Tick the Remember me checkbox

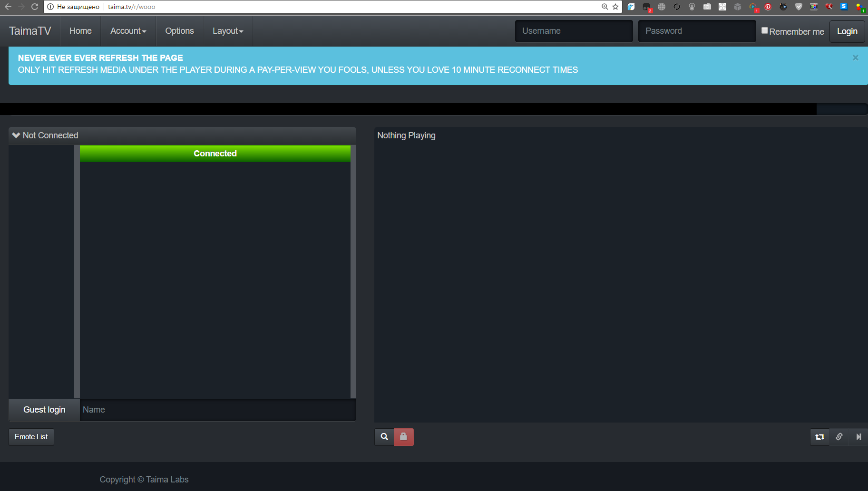[765, 30]
